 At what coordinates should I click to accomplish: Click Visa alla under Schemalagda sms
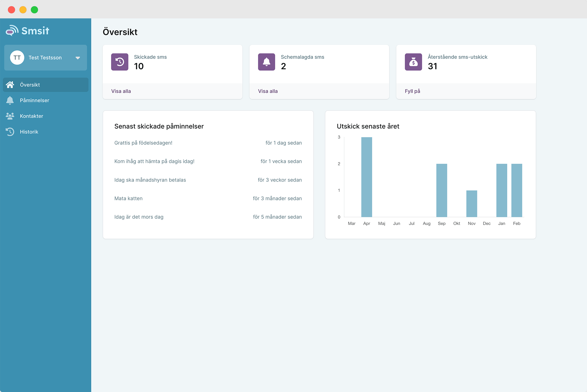point(268,91)
